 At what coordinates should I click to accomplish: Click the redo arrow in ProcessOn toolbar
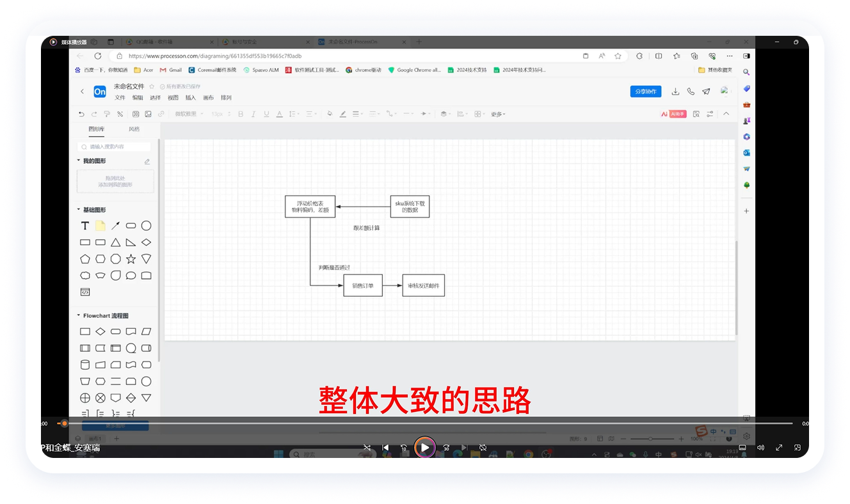[x=94, y=114]
